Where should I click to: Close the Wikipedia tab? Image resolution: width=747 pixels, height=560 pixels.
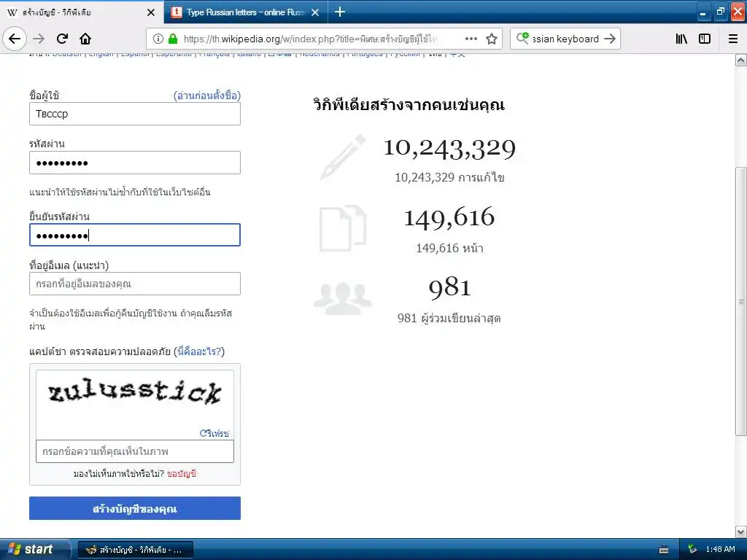(x=151, y=12)
